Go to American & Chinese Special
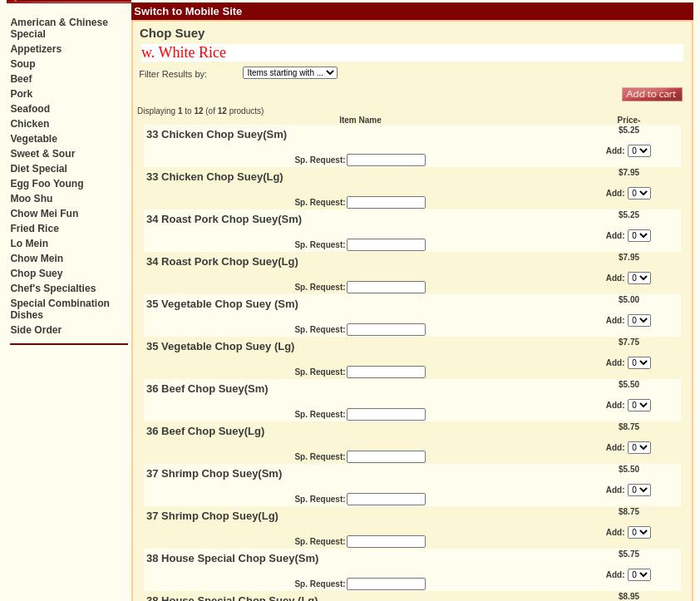 [x=58, y=28]
